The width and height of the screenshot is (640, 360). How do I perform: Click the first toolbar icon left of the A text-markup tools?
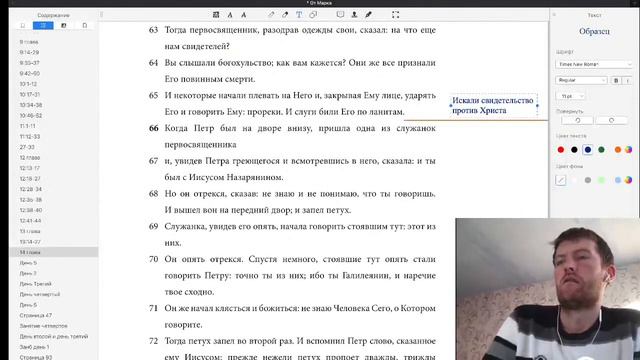click(x=216, y=15)
